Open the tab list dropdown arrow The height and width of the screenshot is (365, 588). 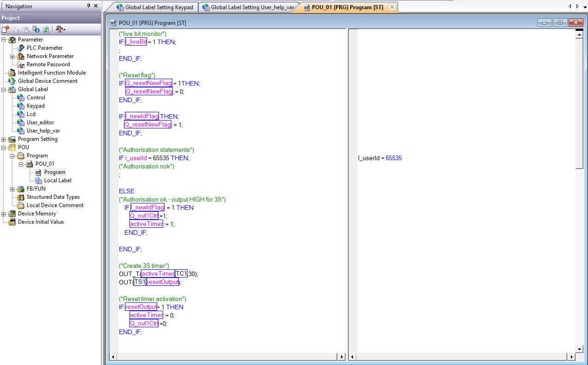click(584, 6)
